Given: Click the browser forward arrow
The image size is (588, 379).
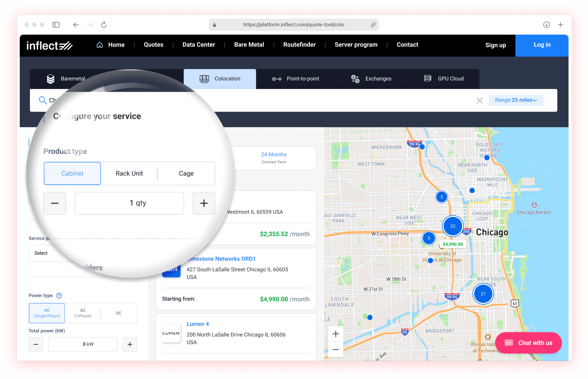Looking at the screenshot, I should point(90,25).
